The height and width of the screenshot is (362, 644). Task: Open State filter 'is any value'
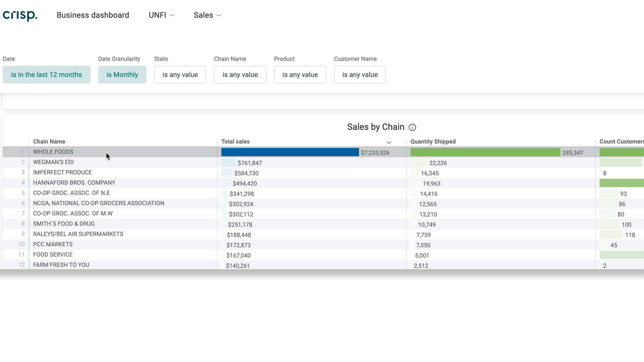pyautogui.click(x=180, y=74)
